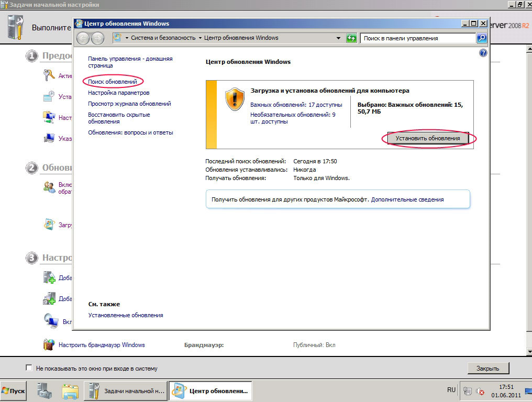Open Windows Explorer folder in taskbar
The width and height of the screenshot is (532, 402).
click(70, 391)
